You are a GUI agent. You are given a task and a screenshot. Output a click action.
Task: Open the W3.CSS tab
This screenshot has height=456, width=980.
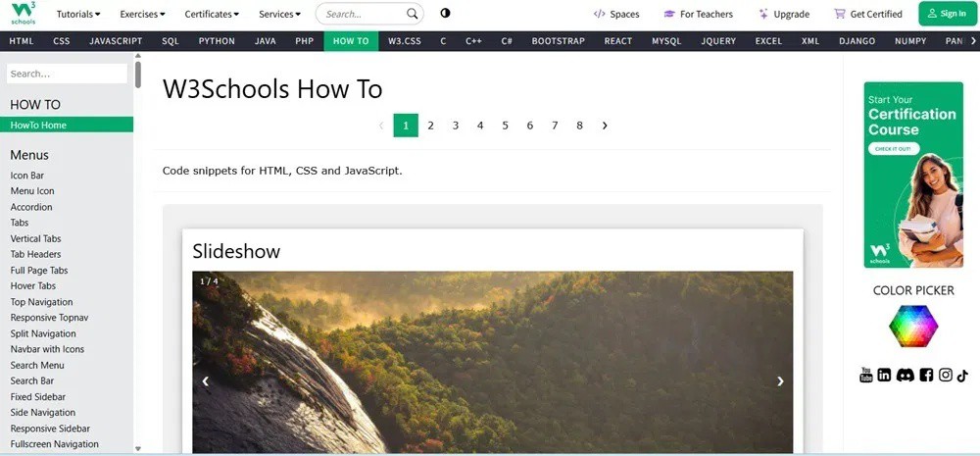tap(405, 41)
